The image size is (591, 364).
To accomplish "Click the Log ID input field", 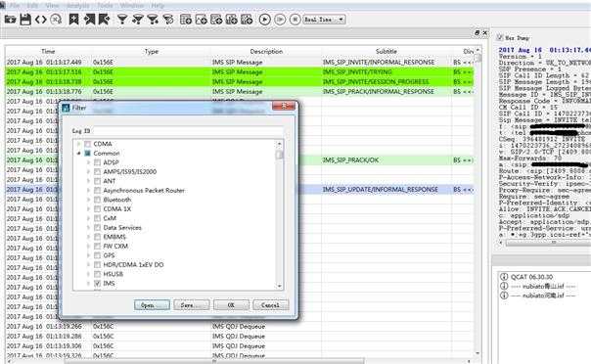I will pyautogui.click(x=188, y=131).
